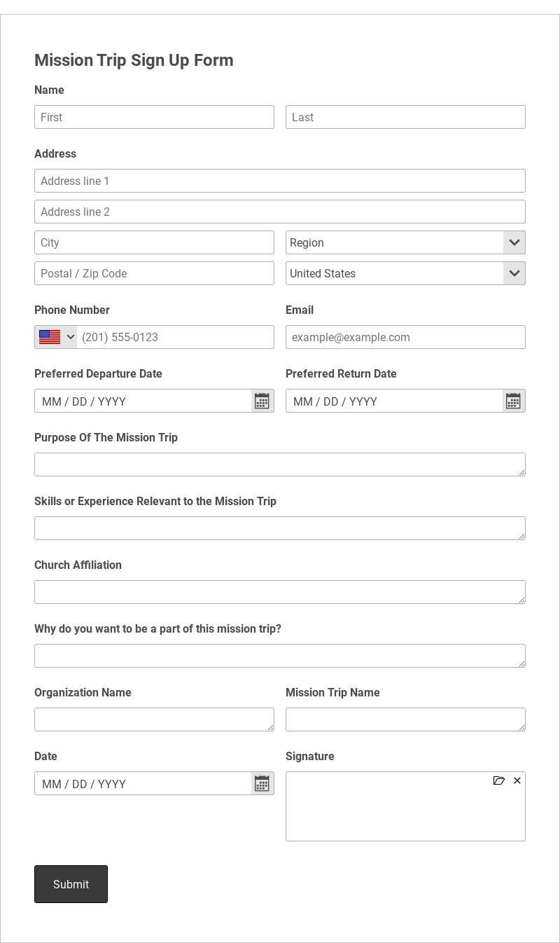Click the Signature label
The height and width of the screenshot is (943, 560).
tap(310, 756)
